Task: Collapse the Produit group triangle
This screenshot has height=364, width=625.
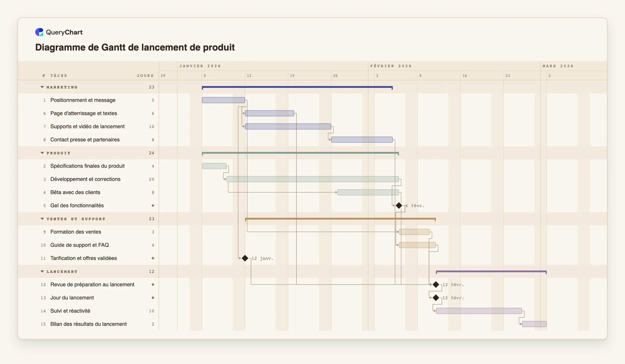Action: [x=42, y=153]
